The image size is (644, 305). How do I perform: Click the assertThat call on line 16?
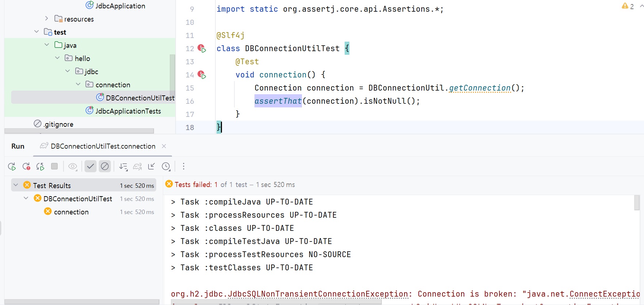[278, 101]
